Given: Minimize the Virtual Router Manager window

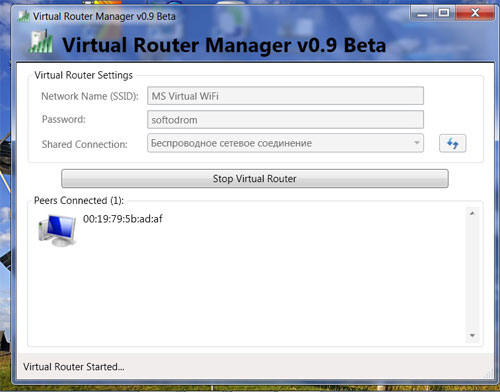Looking at the screenshot, I should tap(422, 14).
